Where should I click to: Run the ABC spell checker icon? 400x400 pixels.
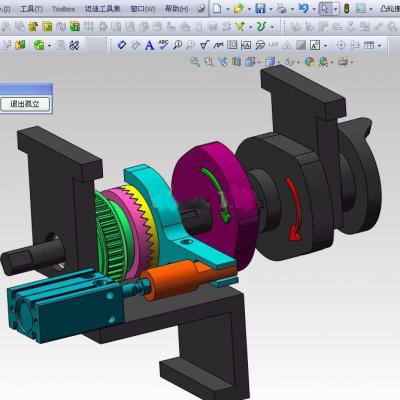pyautogui.click(x=163, y=45)
